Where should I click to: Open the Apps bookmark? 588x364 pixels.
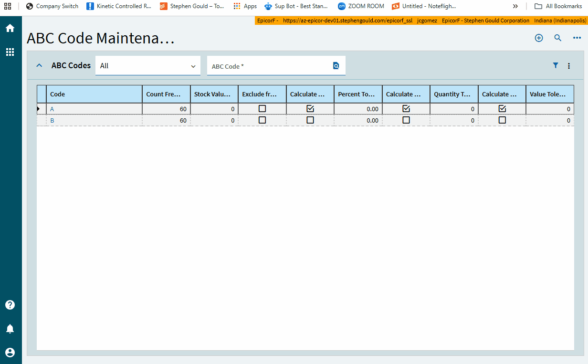click(245, 6)
